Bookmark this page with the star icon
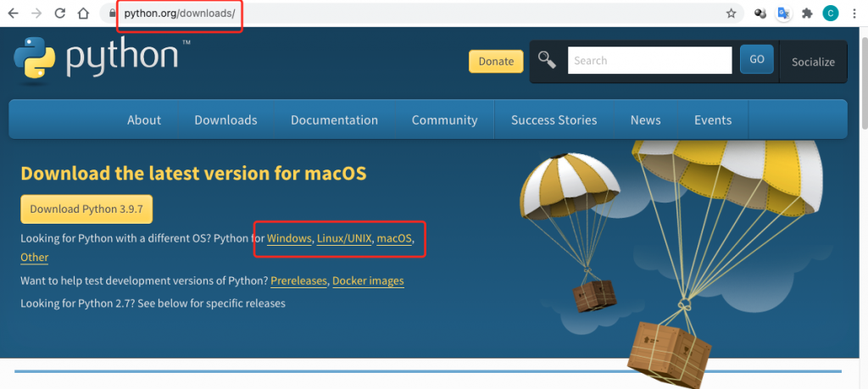Viewport: 868px width, 389px height. pos(732,14)
